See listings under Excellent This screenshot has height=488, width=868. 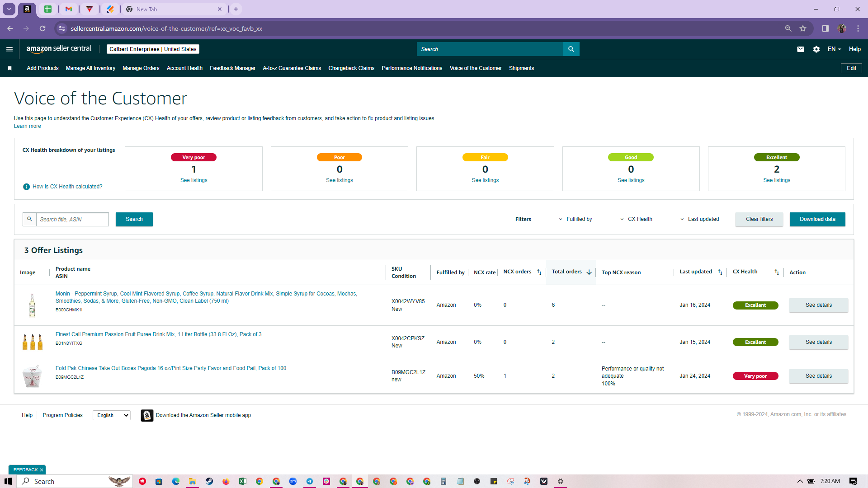click(x=777, y=180)
